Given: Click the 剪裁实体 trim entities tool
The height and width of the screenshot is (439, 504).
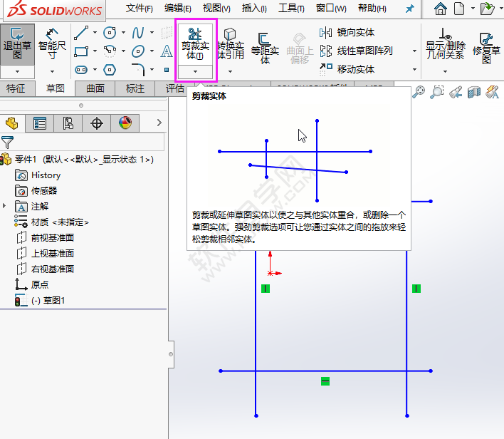Looking at the screenshot, I should pos(195,44).
